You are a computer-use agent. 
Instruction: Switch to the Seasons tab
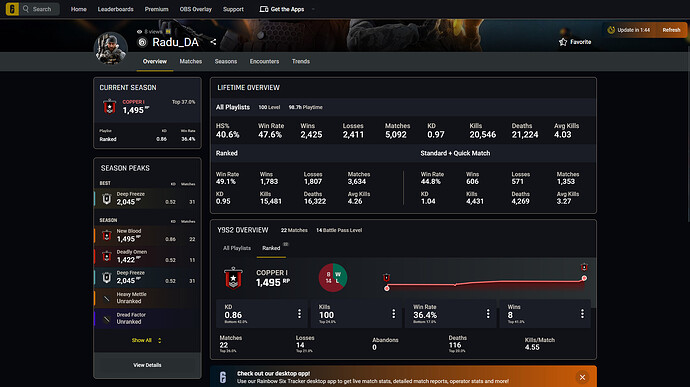click(226, 62)
